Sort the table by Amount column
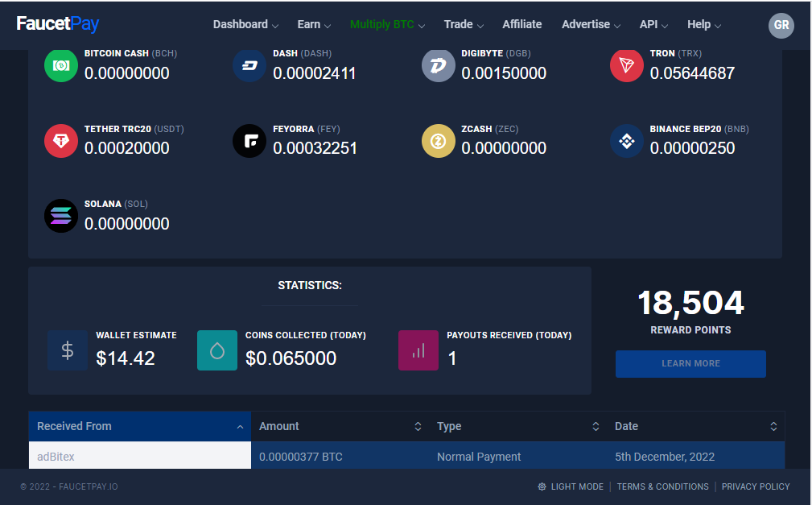This screenshot has height=505, width=812. pyautogui.click(x=340, y=426)
